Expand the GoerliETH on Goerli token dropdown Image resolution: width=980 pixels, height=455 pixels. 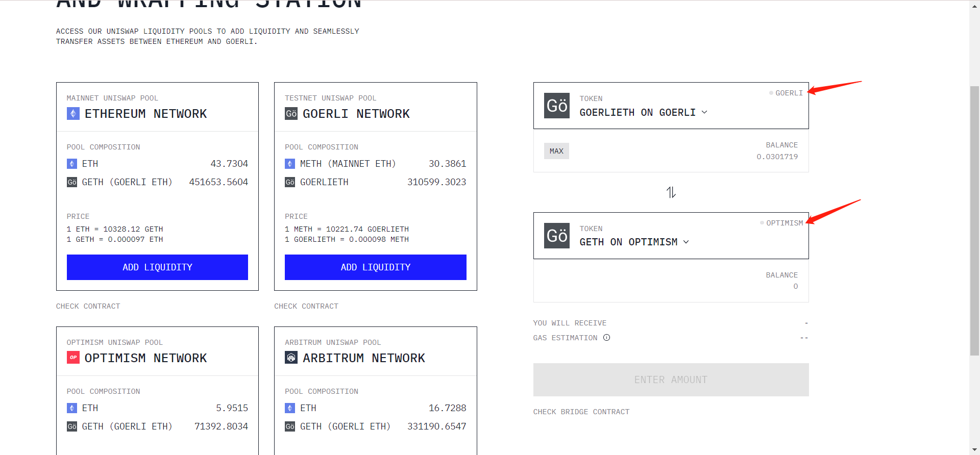click(x=704, y=112)
